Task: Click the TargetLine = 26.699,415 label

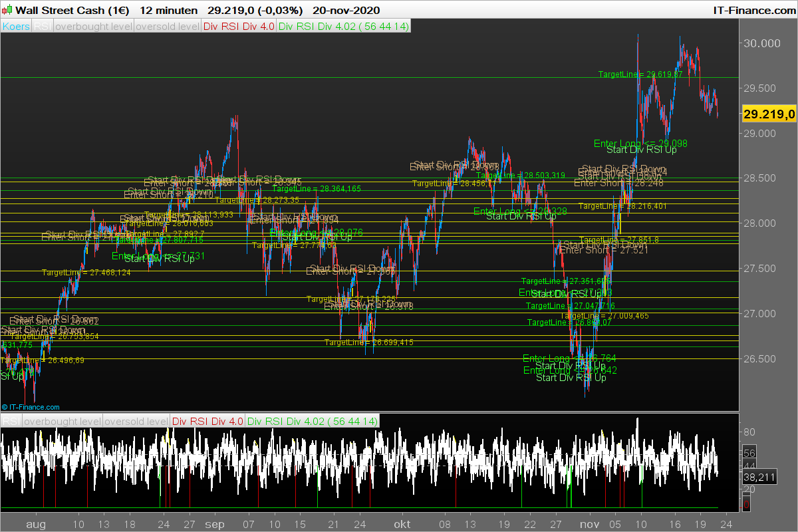Action: click(369, 342)
